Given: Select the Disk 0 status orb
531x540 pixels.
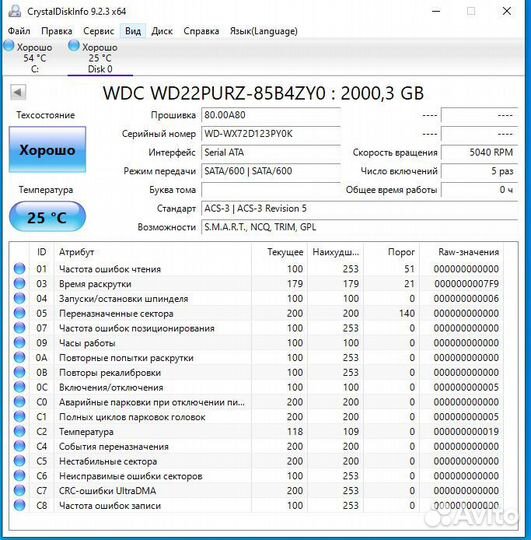Looking at the screenshot, I should (x=74, y=46).
